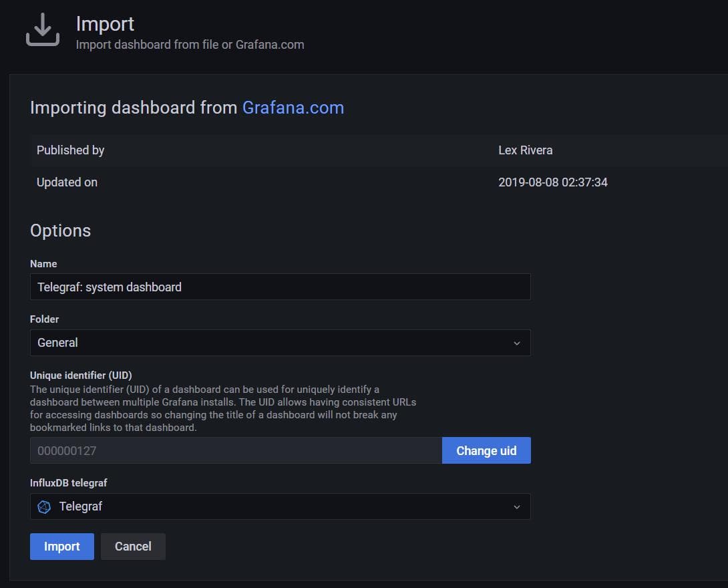Click the chevron on the Telegraf selector
Viewport: 728px width, 588px height.
coord(516,506)
